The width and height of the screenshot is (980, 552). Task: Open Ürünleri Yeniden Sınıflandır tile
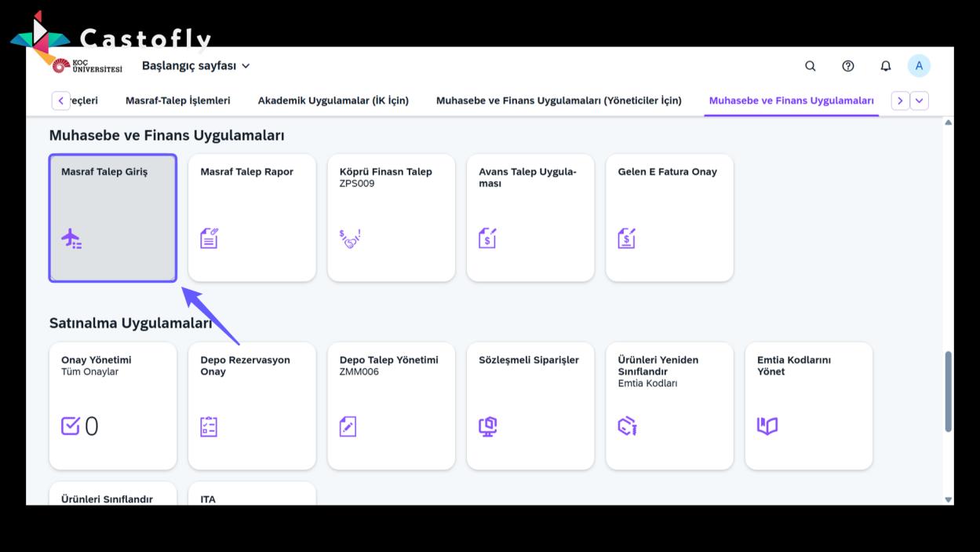(x=669, y=406)
